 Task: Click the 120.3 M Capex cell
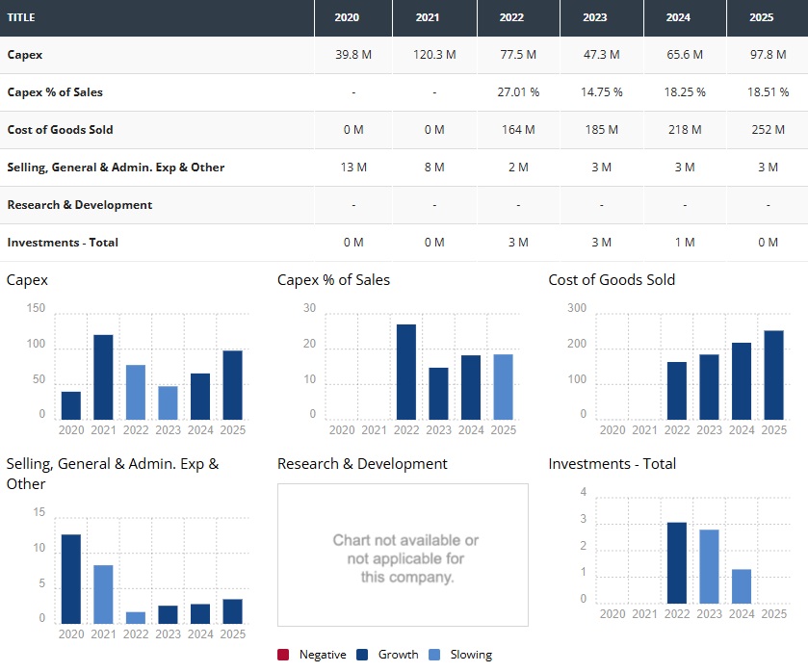tap(434, 55)
